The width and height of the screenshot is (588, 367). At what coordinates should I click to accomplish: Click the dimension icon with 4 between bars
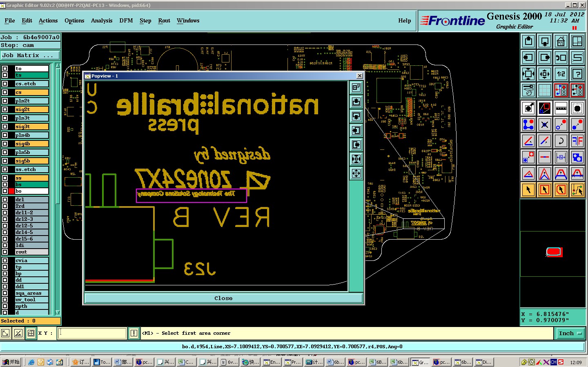(561, 157)
